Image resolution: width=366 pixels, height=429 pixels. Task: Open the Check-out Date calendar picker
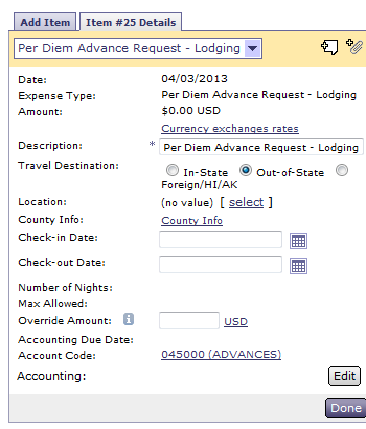coord(298,266)
